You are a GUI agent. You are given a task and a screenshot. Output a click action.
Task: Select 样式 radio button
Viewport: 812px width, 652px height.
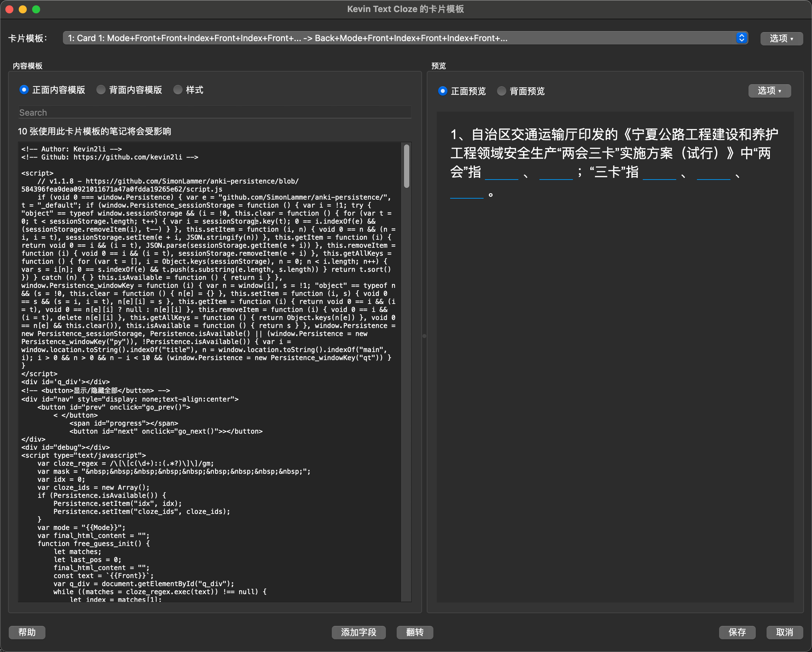coord(178,90)
